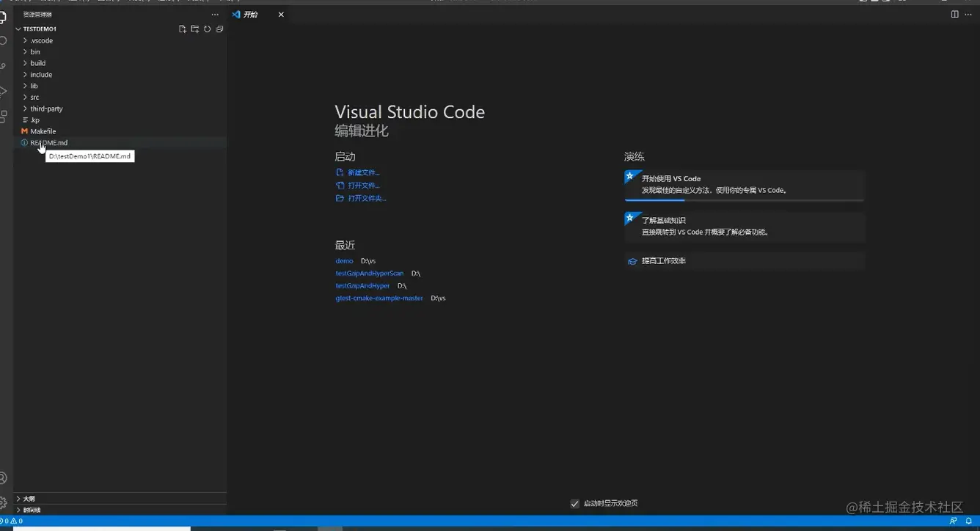Open the Extensions view
Viewport: 980px width, 531px height.
click(x=3, y=117)
